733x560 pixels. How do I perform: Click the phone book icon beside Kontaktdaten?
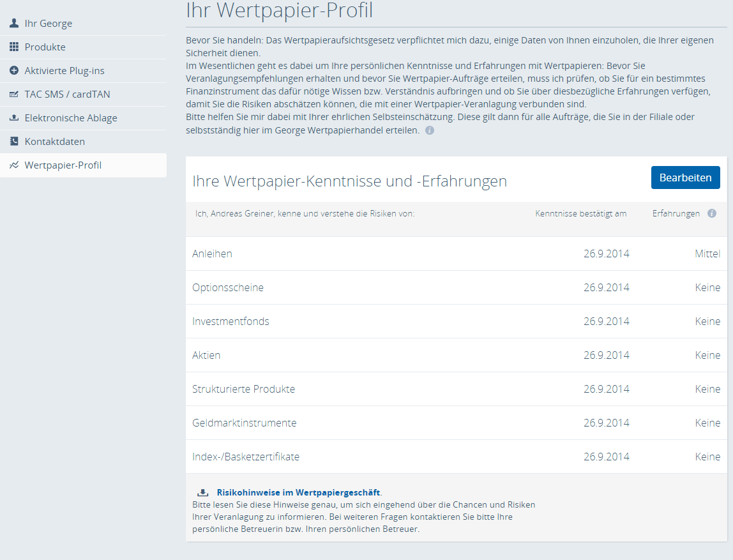point(14,141)
